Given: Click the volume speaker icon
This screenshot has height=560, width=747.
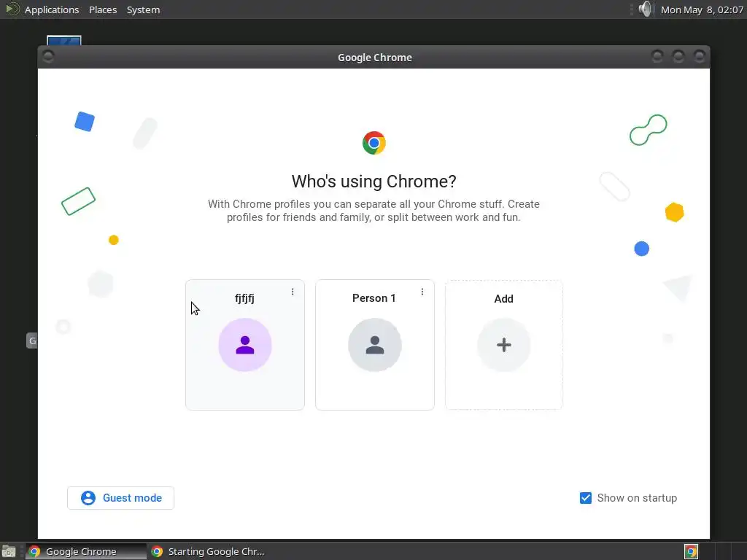Looking at the screenshot, I should [645, 9].
